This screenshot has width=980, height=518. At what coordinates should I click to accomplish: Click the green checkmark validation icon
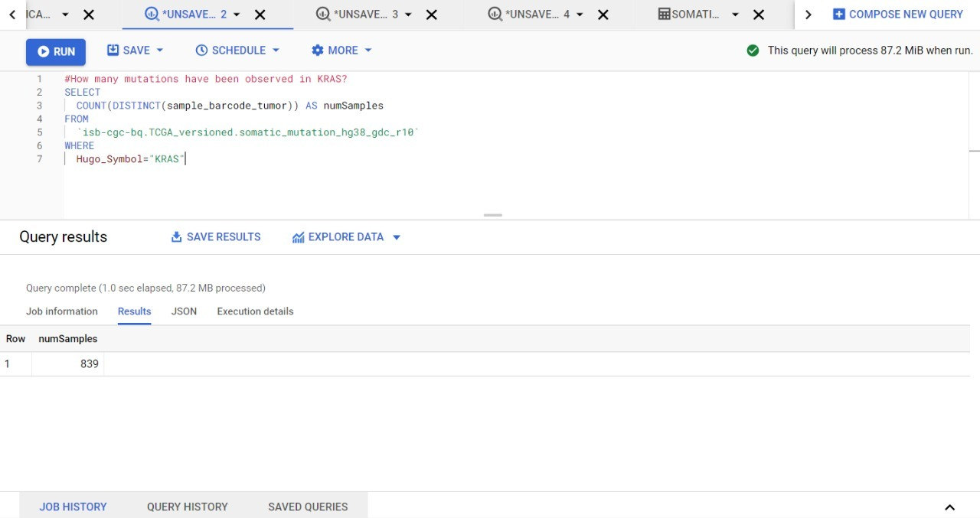click(x=753, y=50)
